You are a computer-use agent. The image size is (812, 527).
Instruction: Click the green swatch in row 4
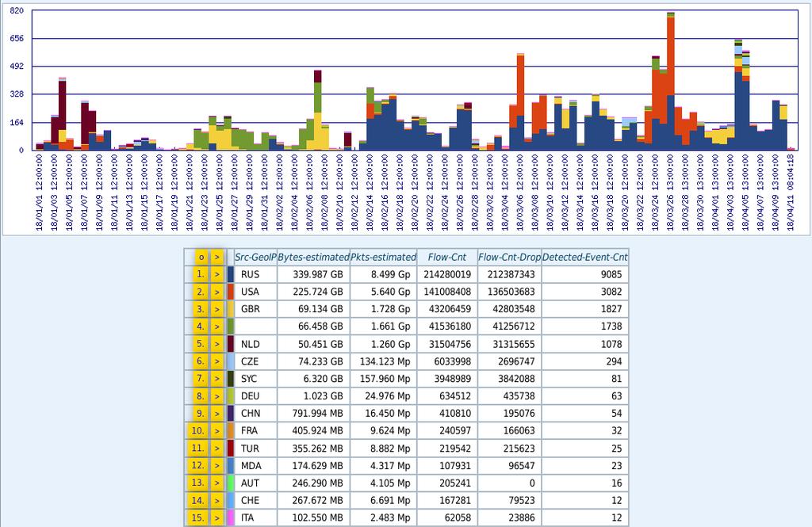click(x=231, y=327)
